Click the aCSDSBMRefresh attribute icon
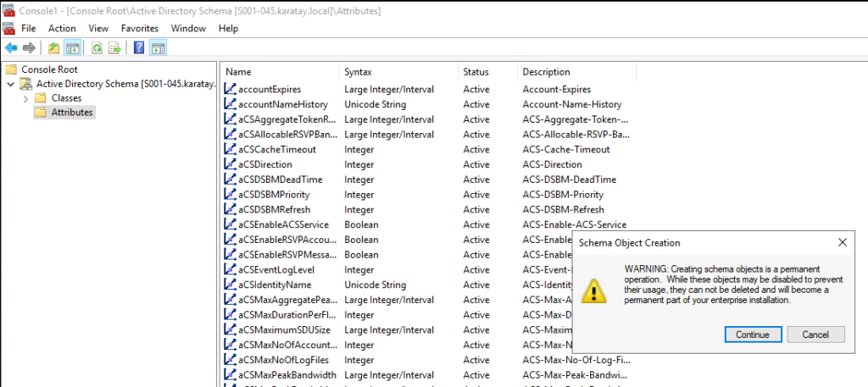The height and width of the screenshot is (387, 868). tap(230, 209)
